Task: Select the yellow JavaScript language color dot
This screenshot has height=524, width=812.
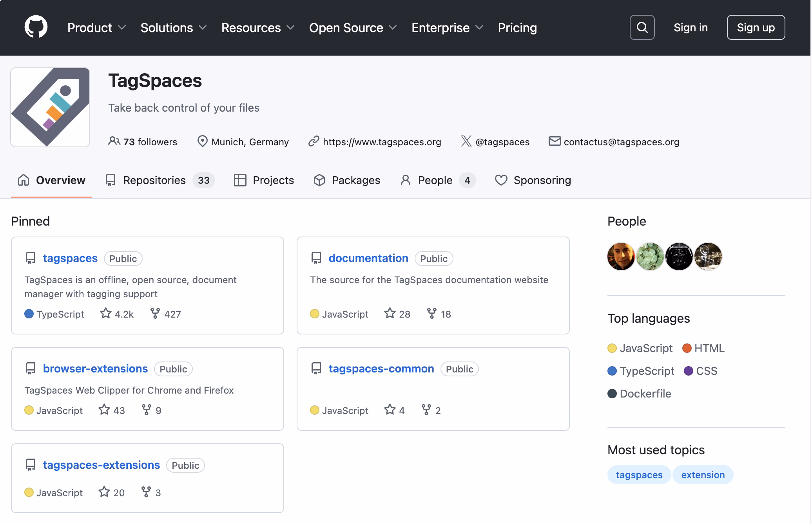Action: click(612, 348)
